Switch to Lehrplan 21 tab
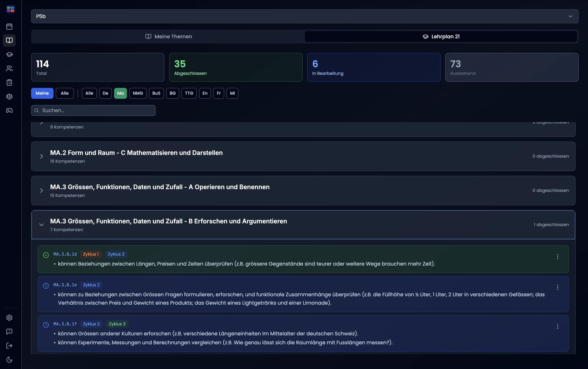 point(441,37)
